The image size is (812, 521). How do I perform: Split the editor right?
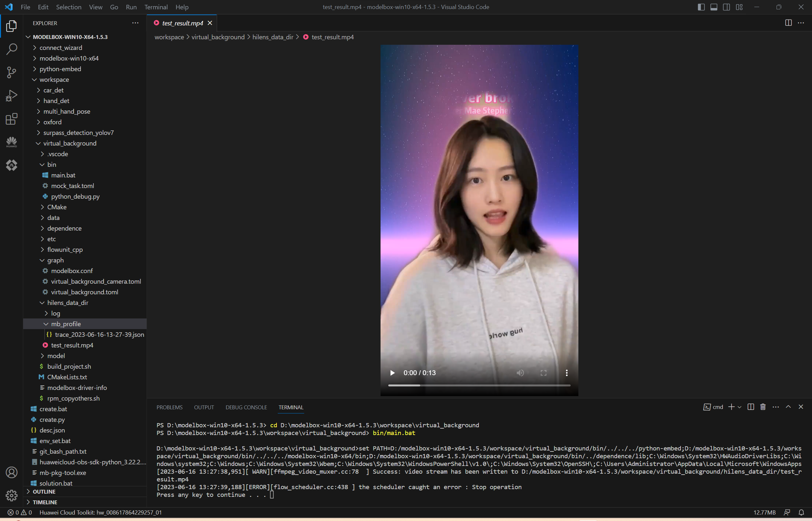788,23
